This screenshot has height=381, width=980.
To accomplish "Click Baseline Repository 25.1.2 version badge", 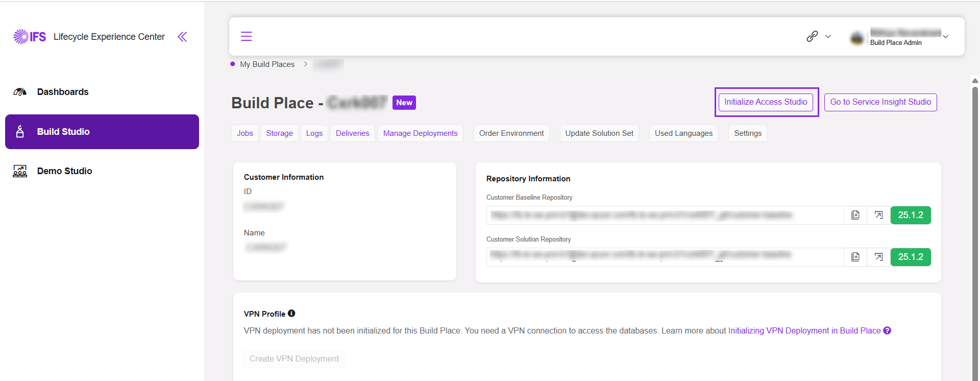I will point(911,215).
